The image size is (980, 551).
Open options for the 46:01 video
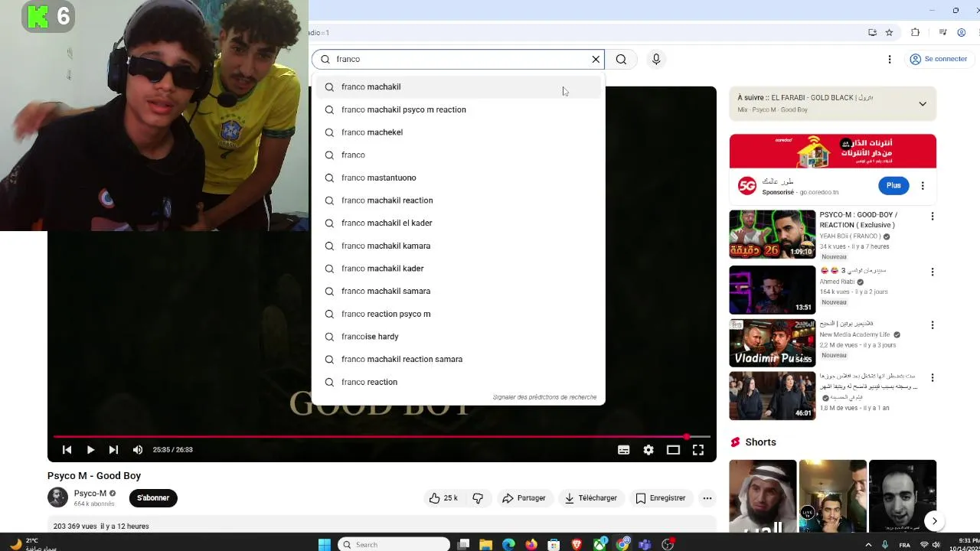(933, 378)
